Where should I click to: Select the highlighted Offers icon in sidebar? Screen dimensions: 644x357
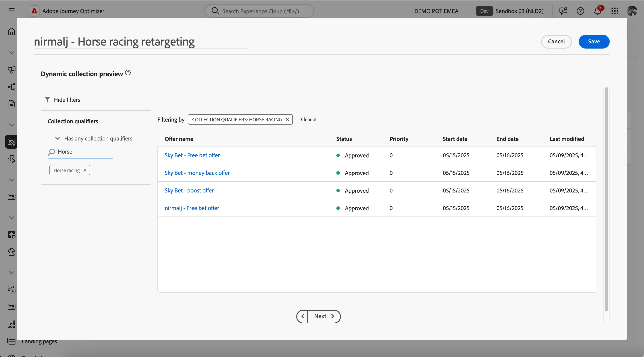tap(11, 142)
